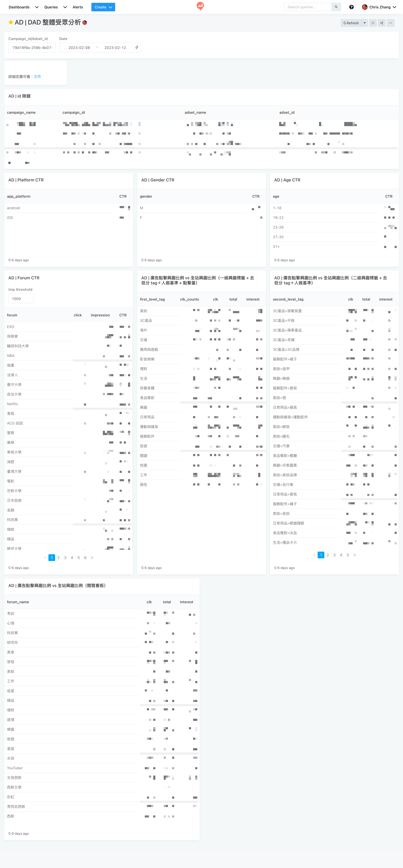
Task: Click the 影音娛樂 first-level tag row
Action: 201,359
